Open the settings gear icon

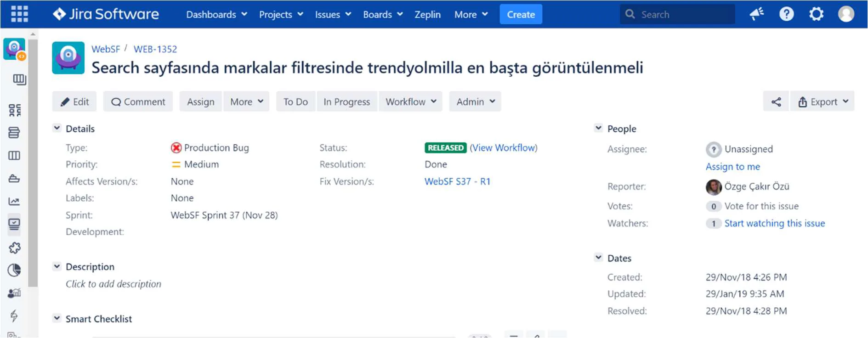(816, 14)
